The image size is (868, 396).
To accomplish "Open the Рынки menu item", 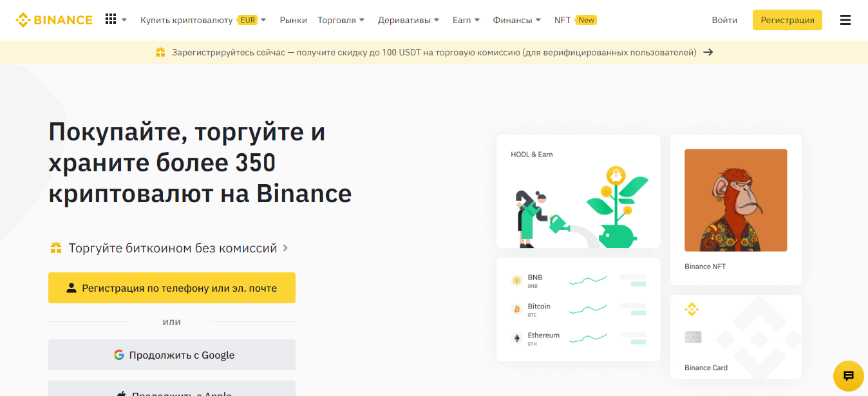I will (x=293, y=20).
